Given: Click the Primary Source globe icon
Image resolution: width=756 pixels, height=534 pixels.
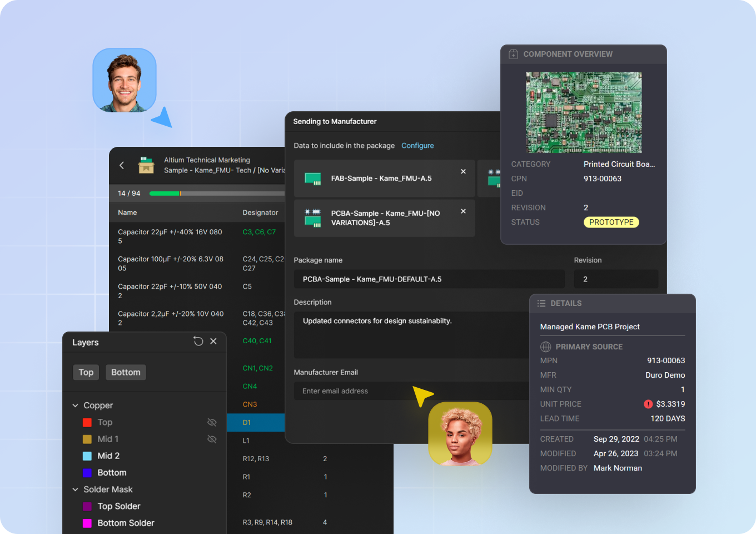Looking at the screenshot, I should (546, 347).
